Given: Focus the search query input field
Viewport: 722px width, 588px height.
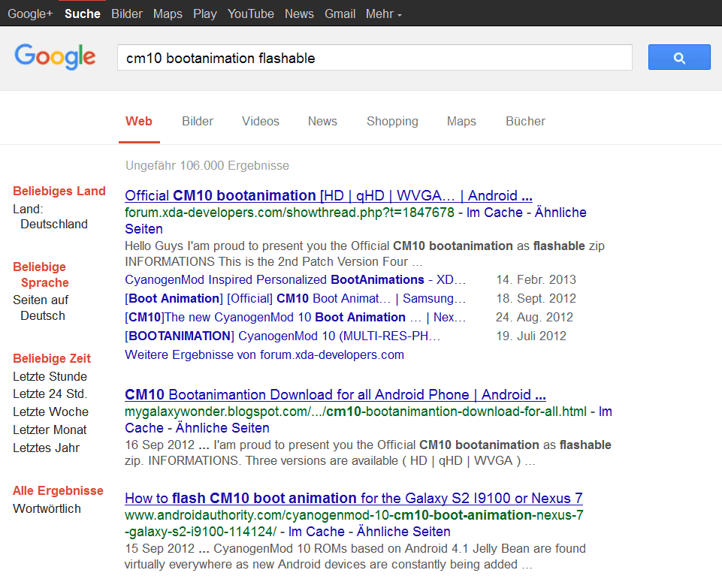Looking at the screenshot, I should [375, 58].
